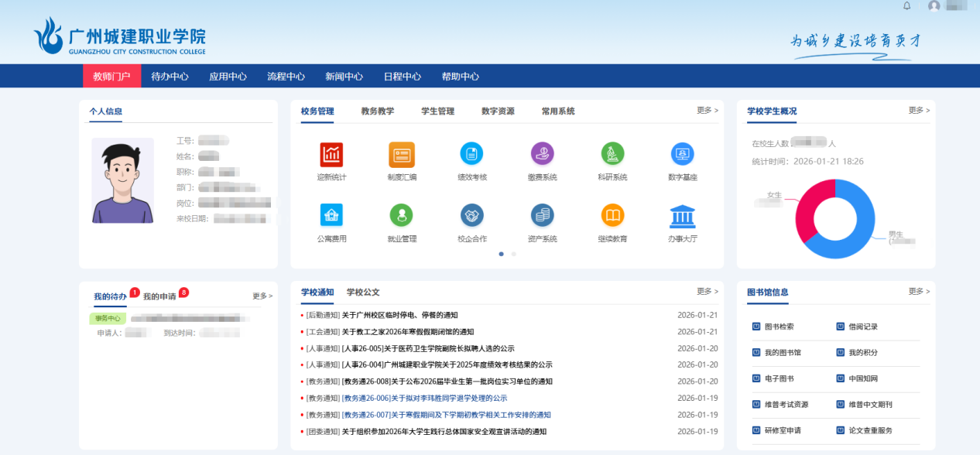
Task: Open 中国知网 library link
Action: (862, 378)
